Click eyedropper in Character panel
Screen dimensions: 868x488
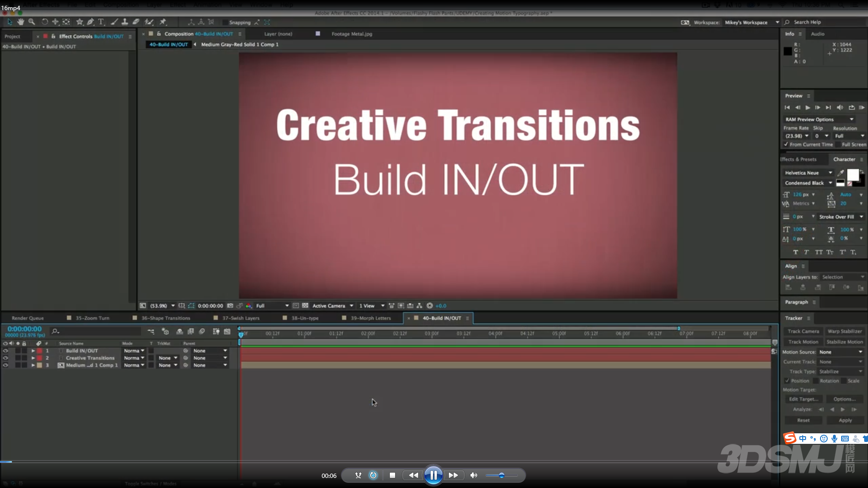tap(841, 173)
